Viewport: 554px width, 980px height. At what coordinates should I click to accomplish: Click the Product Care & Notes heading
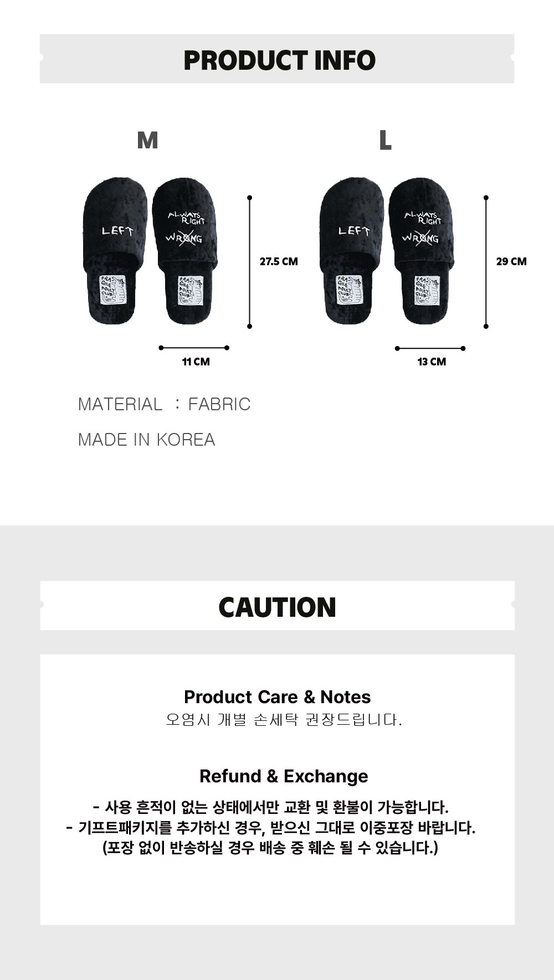pyautogui.click(x=277, y=697)
